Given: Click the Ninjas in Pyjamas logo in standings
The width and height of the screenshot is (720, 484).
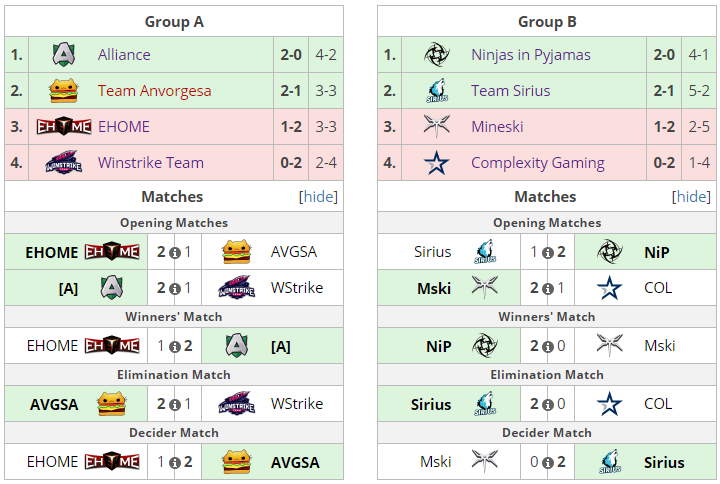Looking at the screenshot, I should (x=437, y=55).
